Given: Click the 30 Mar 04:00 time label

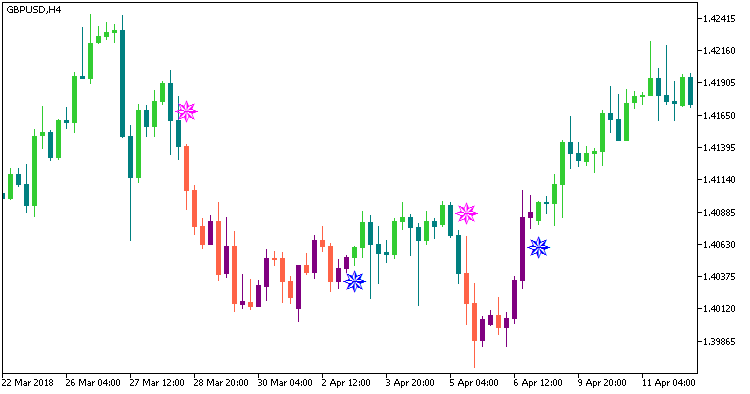Looking at the screenshot, I should pos(285,383).
